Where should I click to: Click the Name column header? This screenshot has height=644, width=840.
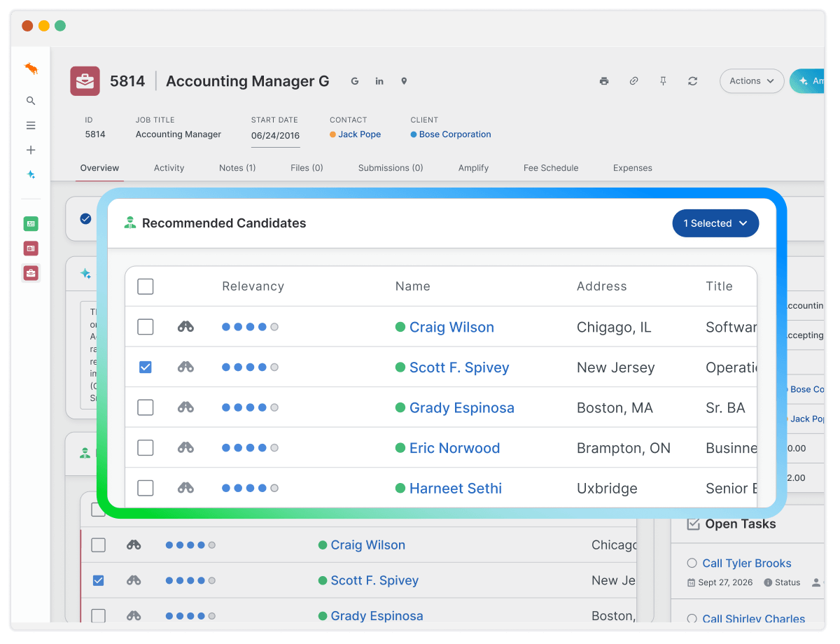413,286
